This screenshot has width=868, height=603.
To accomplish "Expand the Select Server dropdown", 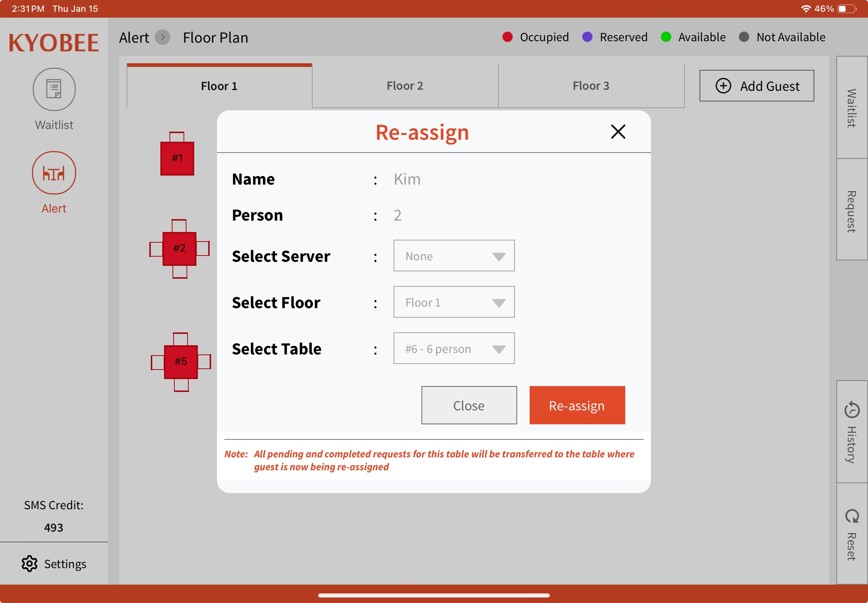I will click(x=453, y=256).
